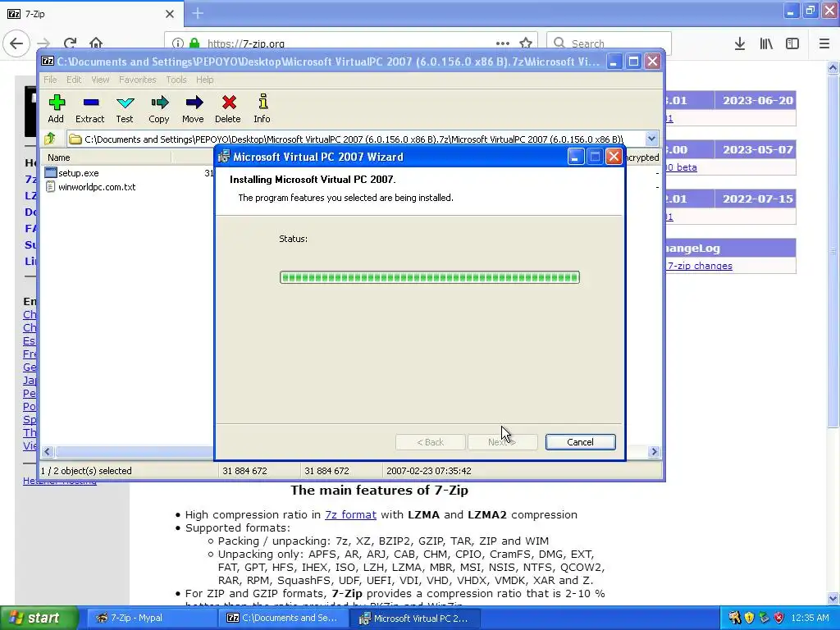Click the Extract toolbar icon
840x630 pixels.
click(90, 109)
